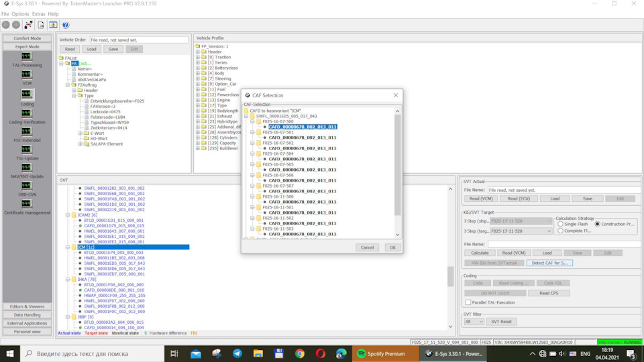Viewport: 644px width, 362px height.
Task: Click the second gray round disconnect toolbar icon
Action: (16, 25)
